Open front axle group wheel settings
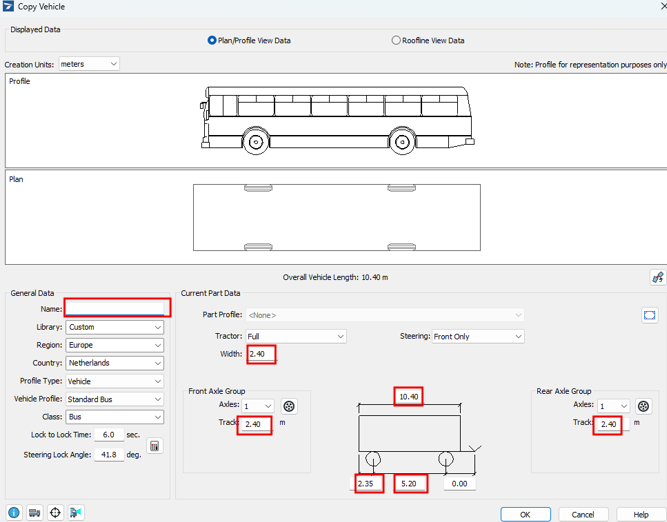Viewport: 667px width, 522px height. click(x=289, y=406)
